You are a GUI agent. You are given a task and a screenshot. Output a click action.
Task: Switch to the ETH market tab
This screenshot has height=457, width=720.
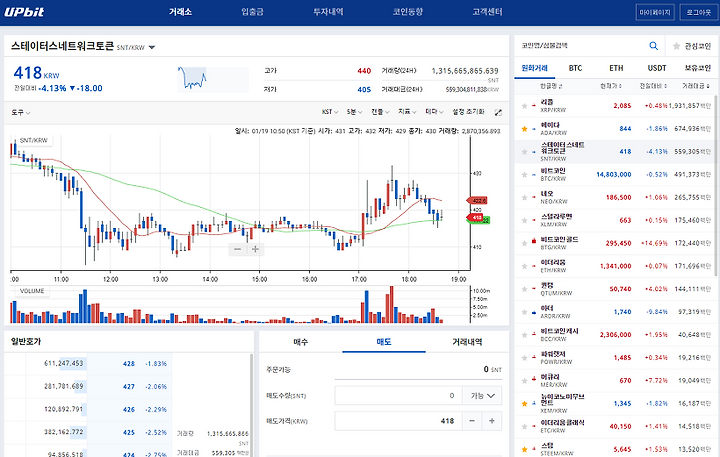(x=616, y=68)
